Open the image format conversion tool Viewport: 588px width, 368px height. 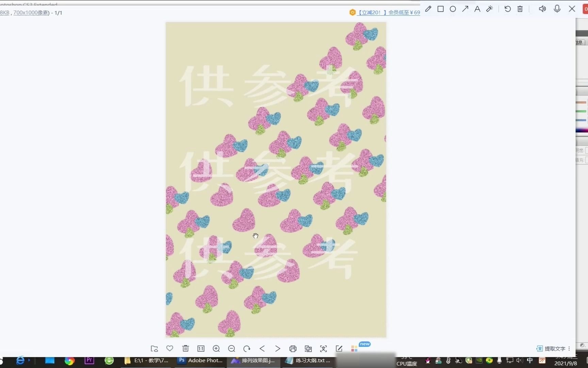[x=308, y=349]
